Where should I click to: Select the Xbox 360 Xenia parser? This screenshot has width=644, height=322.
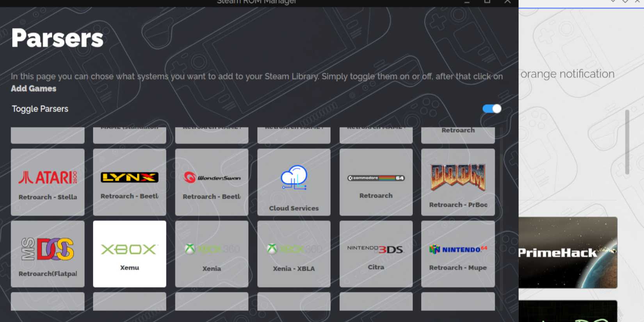(212, 254)
